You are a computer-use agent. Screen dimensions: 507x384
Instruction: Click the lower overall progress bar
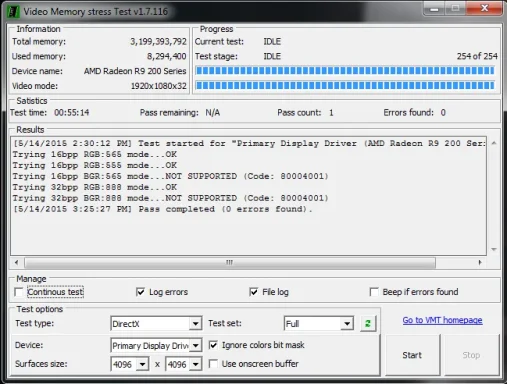point(345,85)
